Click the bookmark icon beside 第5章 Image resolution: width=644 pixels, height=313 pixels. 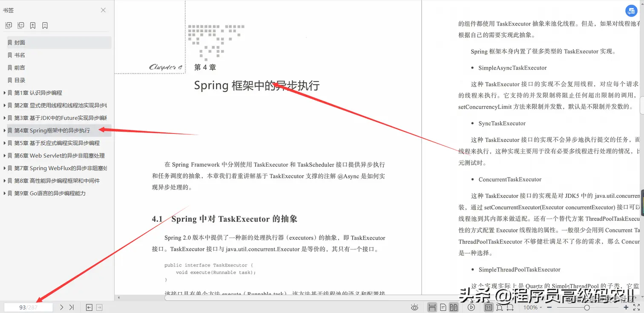click(10, 143)
